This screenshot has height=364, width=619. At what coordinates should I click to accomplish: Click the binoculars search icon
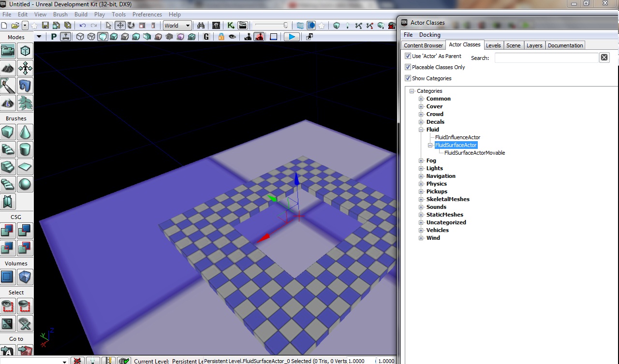(201, 26)
